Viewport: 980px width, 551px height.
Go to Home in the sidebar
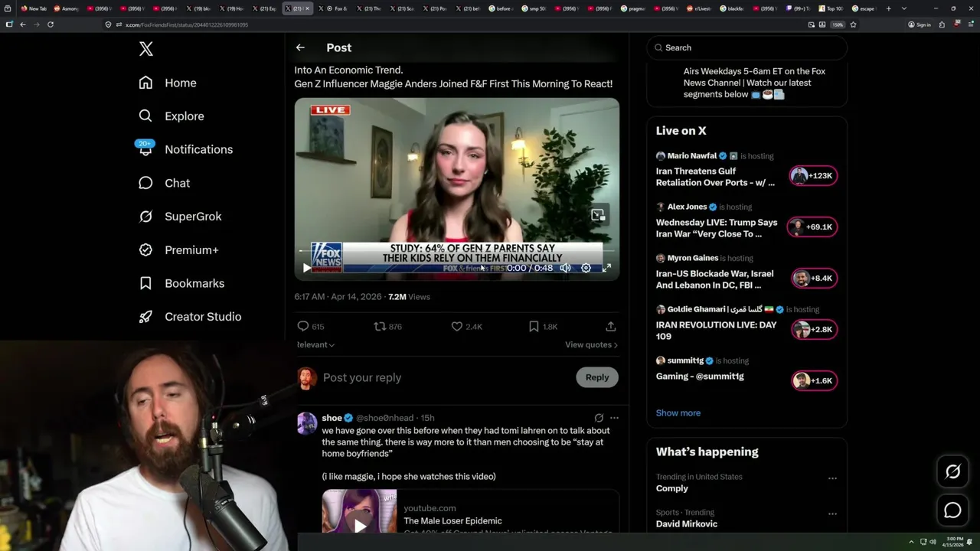[168, 83]
